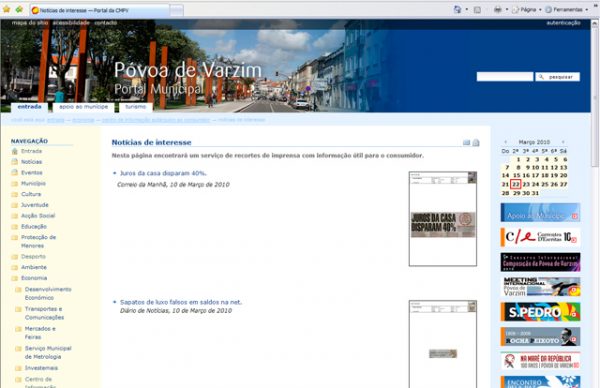Image resolution: width=600 pixels, height=388 pixels.
Task: Focus the site search input field
Action: coord(505,77)
